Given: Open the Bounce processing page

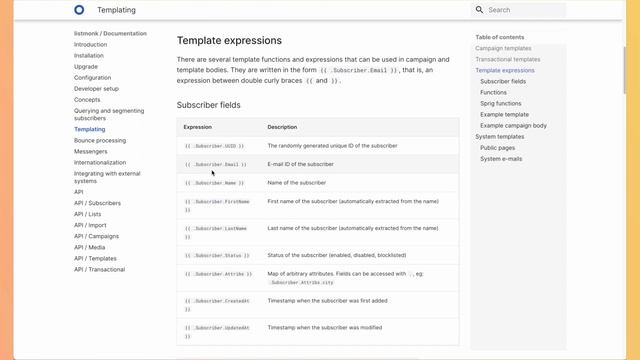Looking at the screenshot, I should (100, 140).
